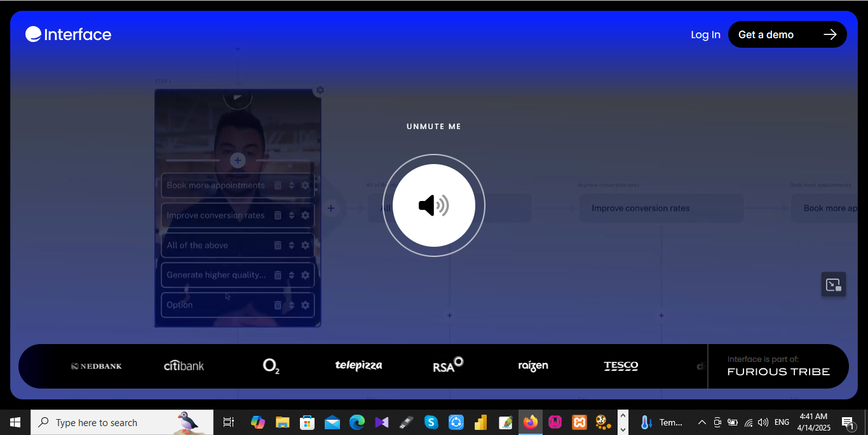The width and height of the screenshot is (868, 435).
Task: Open the Windows Start menu
Action: [15, 422]
